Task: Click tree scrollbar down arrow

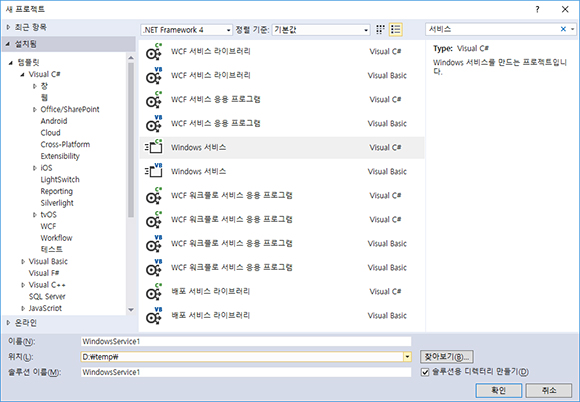Action: 131,310
